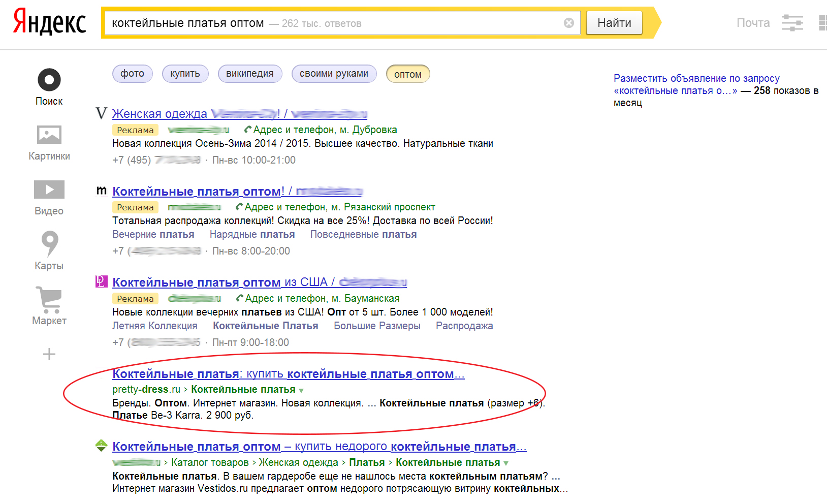827x504 pixels.
Task: Add more services with plus icon
Action: 49,354
